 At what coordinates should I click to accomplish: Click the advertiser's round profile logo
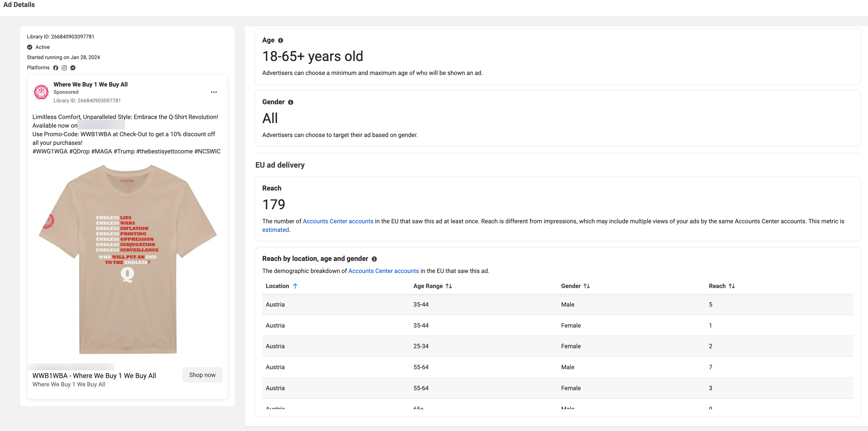[x=41, y=92]
